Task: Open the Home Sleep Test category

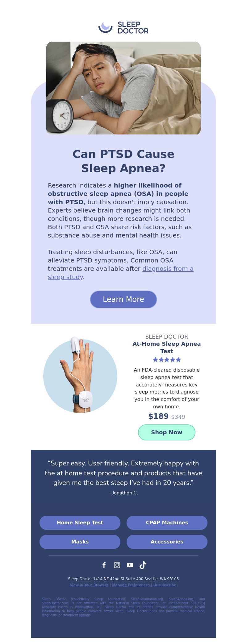Action: (80, 522)
